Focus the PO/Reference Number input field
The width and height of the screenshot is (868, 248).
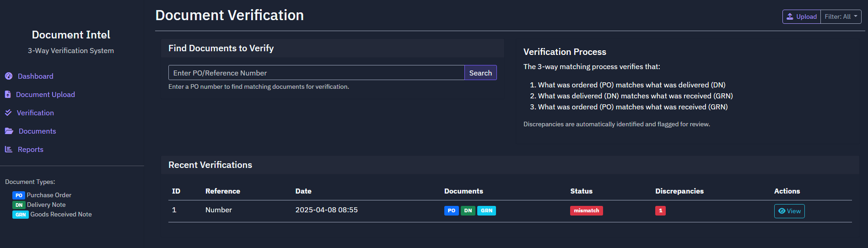(x=316, y=73)
